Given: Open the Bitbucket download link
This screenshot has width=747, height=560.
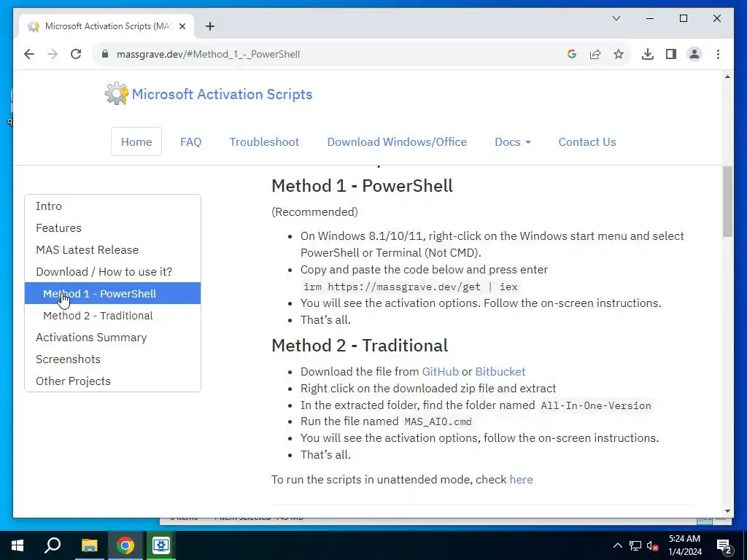Looking at the screenshot, I should (500, 371).
